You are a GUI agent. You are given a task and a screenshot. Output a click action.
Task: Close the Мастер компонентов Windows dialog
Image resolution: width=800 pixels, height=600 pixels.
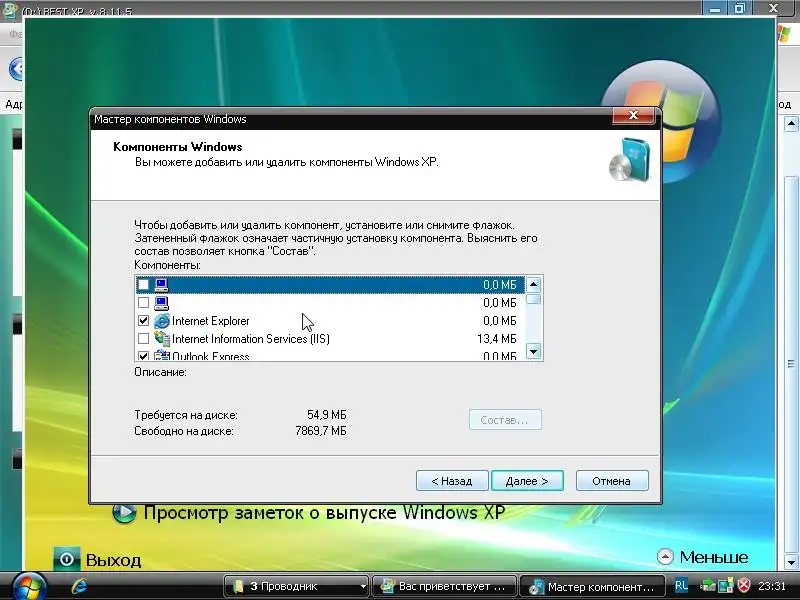pyautogui.click(x=633, y=115)
